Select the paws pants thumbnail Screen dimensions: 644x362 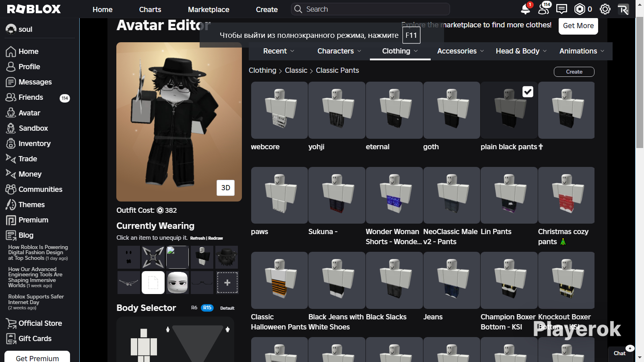(x=279, y=195)
